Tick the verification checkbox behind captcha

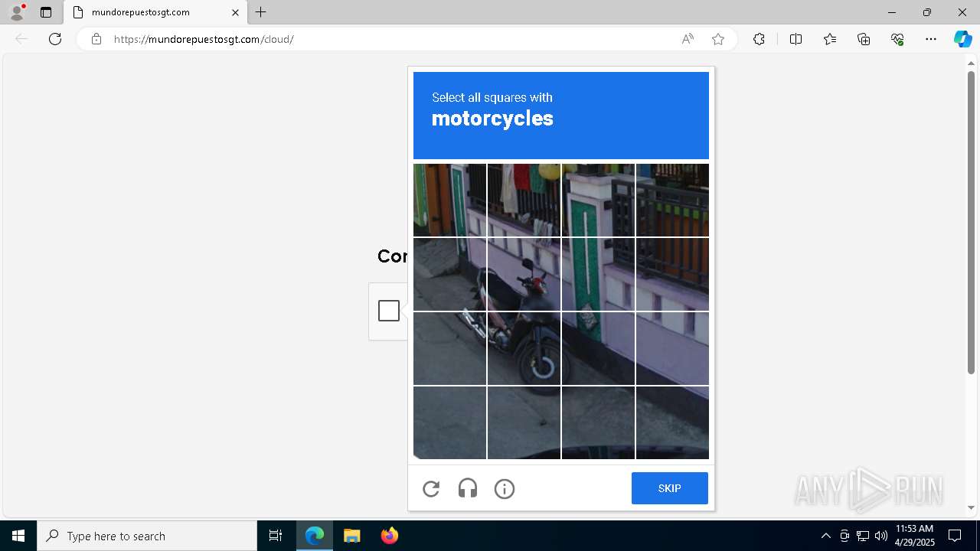[389, 311]
